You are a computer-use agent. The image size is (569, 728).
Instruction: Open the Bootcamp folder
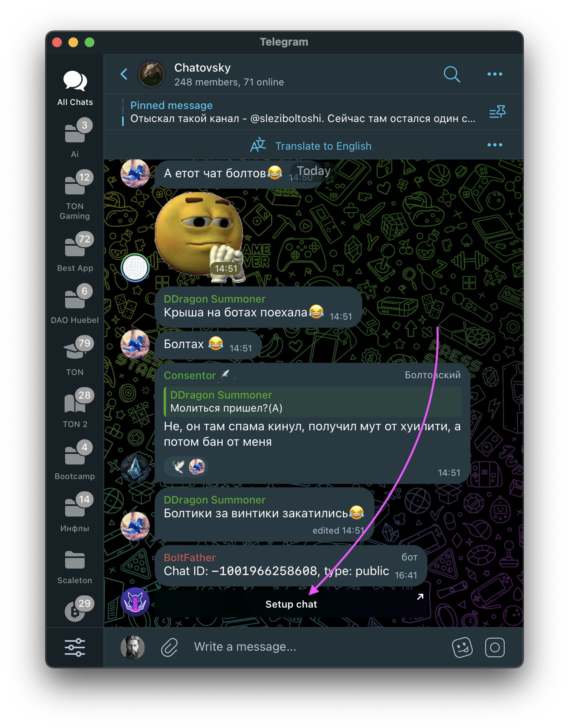pyautogui.click(x=75, y=460)
